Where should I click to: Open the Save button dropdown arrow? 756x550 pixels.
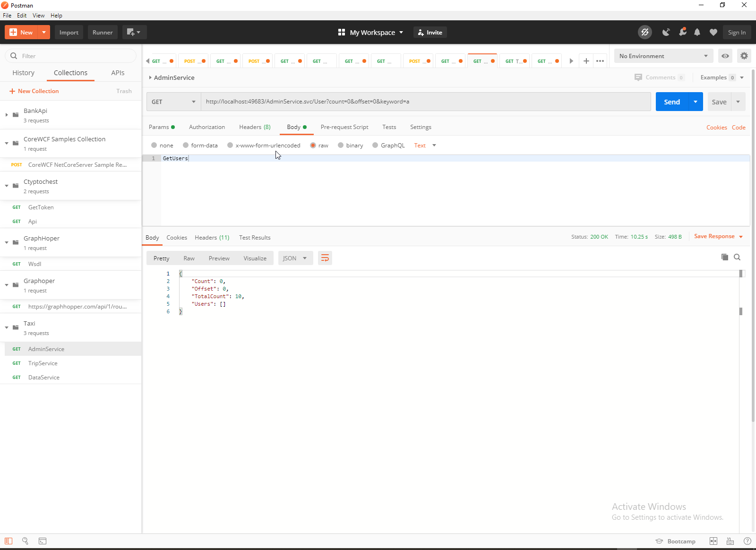738,102
